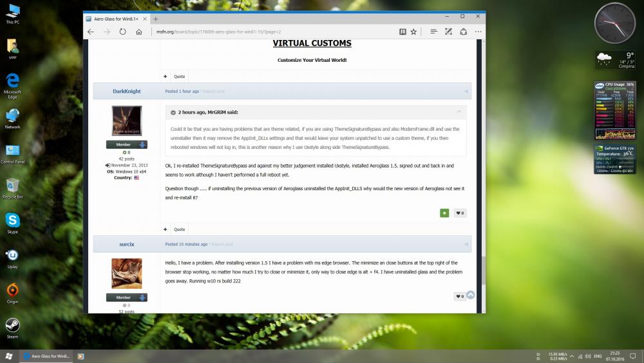Open a new browser tab
The width and height of the screenshot is (644, 363).
point(156,19)
